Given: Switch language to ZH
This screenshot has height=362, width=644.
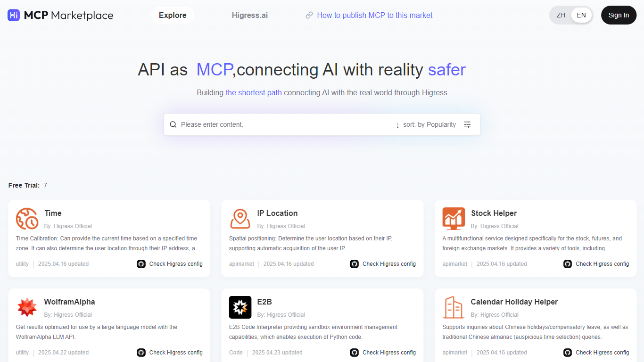Looking at the screenshot, I should [561, 15].
